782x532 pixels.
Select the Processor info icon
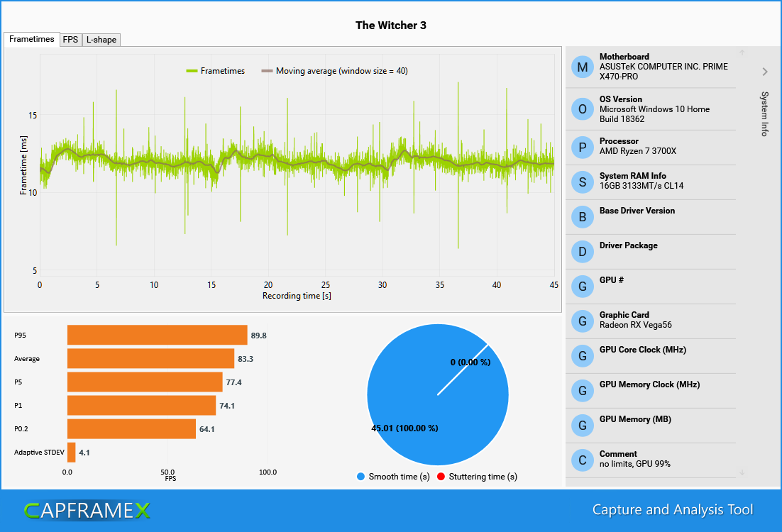point(582,147)
